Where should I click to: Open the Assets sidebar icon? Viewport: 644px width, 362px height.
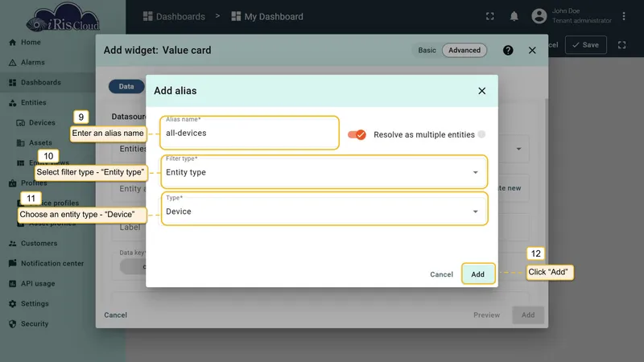(x=21, y=143)
